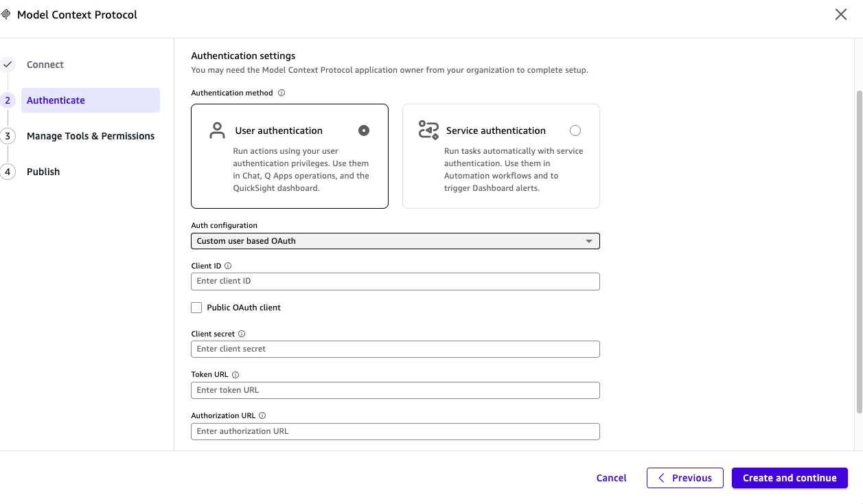Go to the Authenticate step

pos(91,100)
